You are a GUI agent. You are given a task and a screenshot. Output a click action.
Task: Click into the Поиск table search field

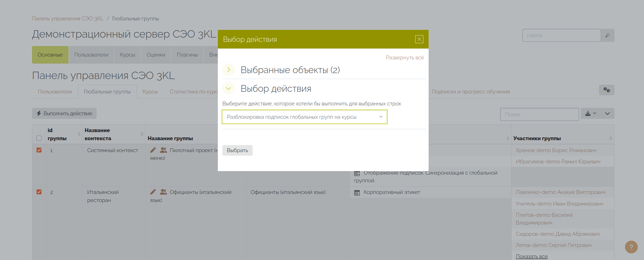click(x=539, y=115)
